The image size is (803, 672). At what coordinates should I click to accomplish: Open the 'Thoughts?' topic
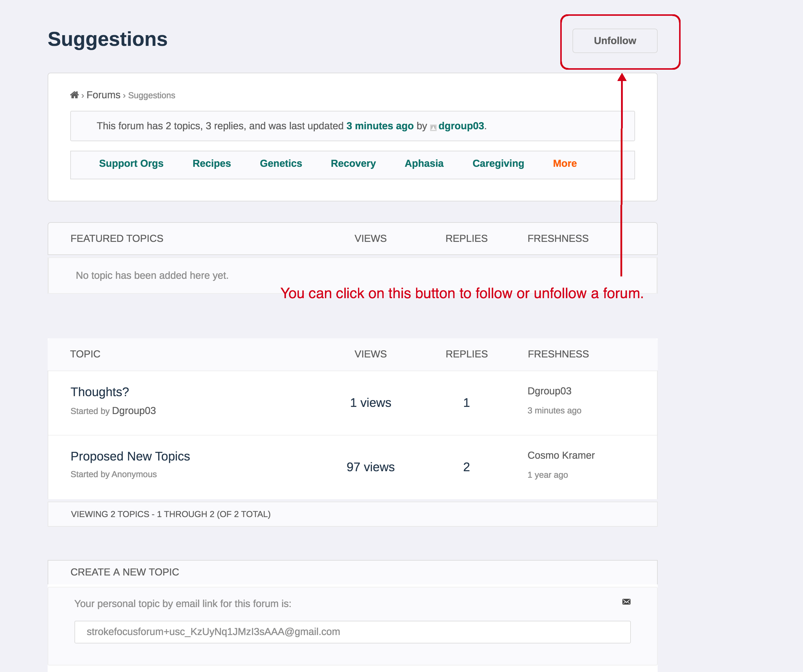tap(100, 392)
